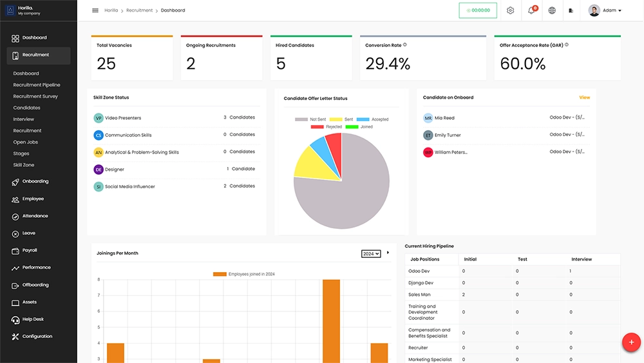Open the 2024 year dropdown
This screenshot has height=363, width=644.
[x=371, y=254]
